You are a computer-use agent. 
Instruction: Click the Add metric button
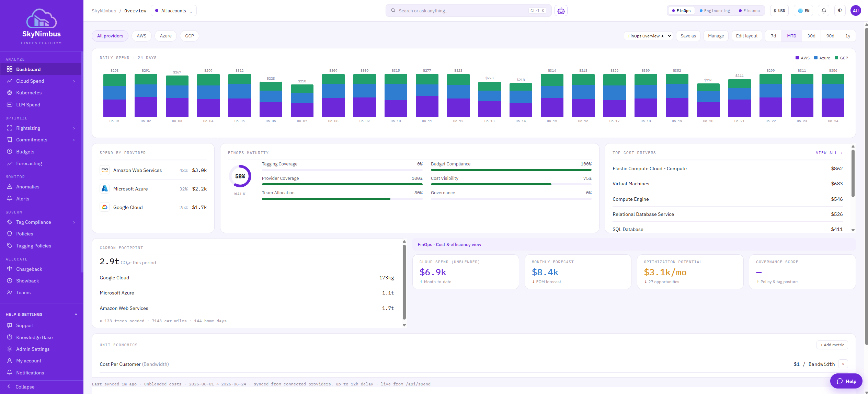click(x=832, y=345)
